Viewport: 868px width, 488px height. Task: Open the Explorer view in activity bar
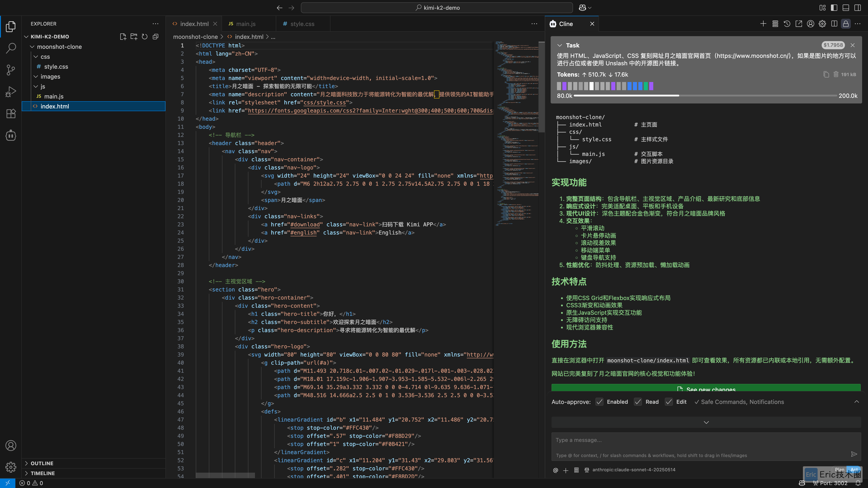click(11, 26)
